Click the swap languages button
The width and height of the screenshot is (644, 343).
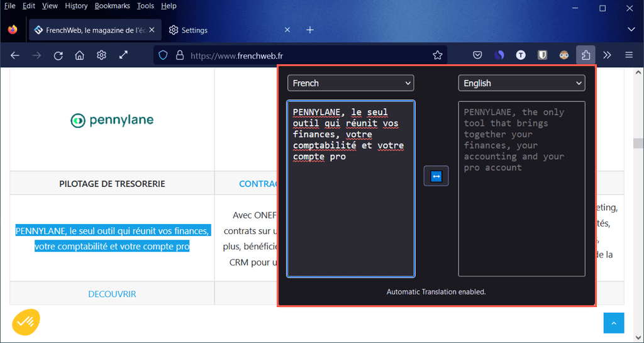tap(436, 177)
